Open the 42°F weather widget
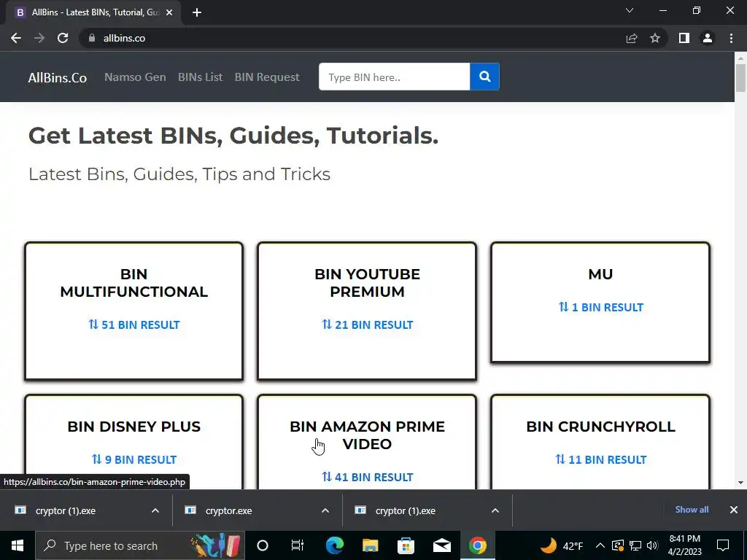 (562, 545)
